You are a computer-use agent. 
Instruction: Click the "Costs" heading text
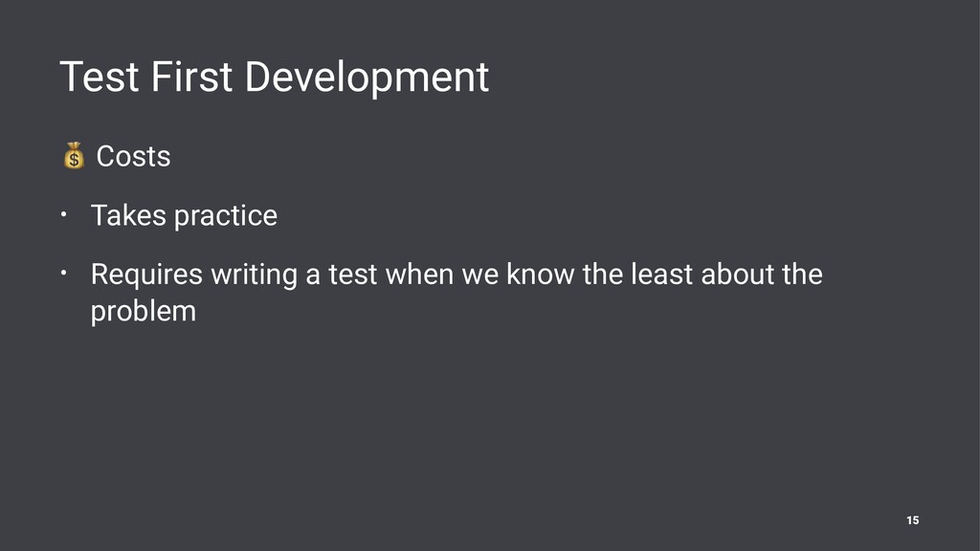[x=133, y=156]
